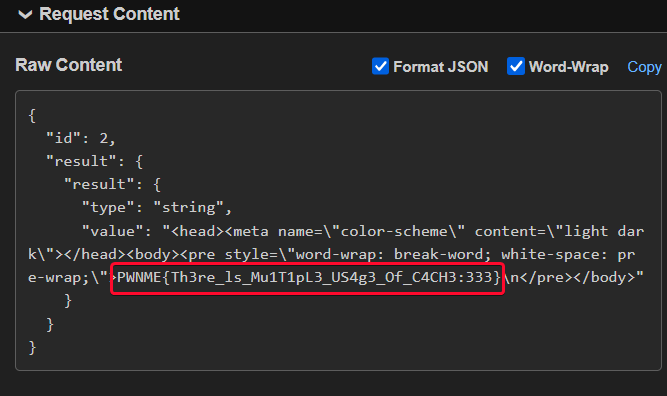
Task: Disable the Word-Wrap checkbox
Action: click(x=516, y=66)
